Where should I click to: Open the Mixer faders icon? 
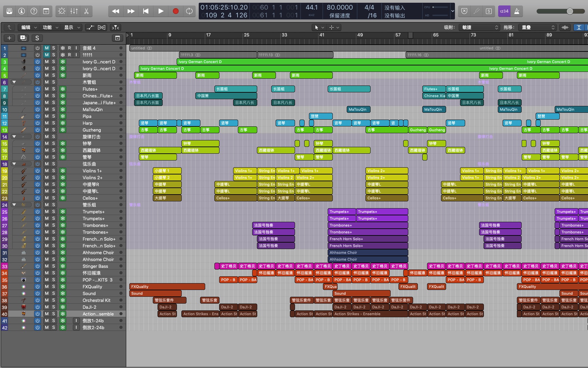(x=74, y=11)
